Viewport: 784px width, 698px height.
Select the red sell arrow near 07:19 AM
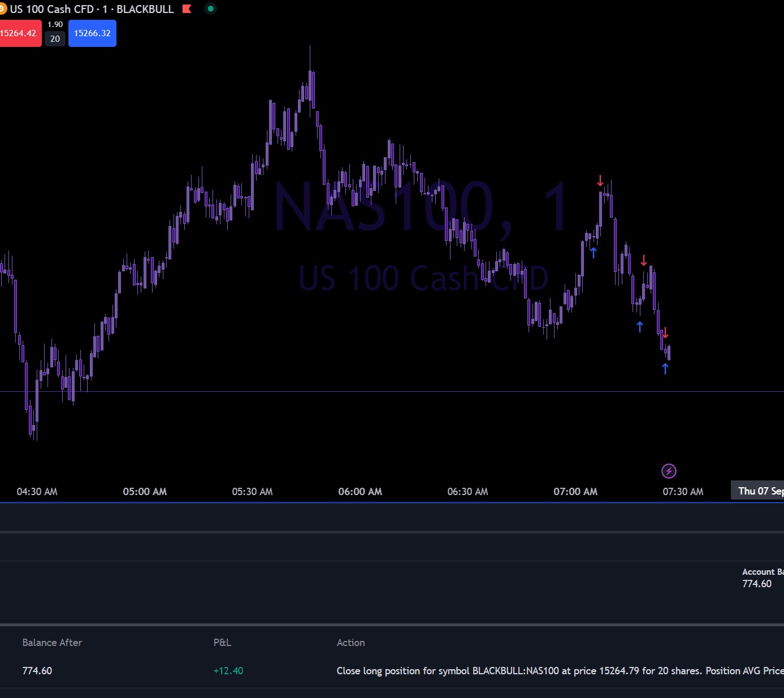click(643, 261)
